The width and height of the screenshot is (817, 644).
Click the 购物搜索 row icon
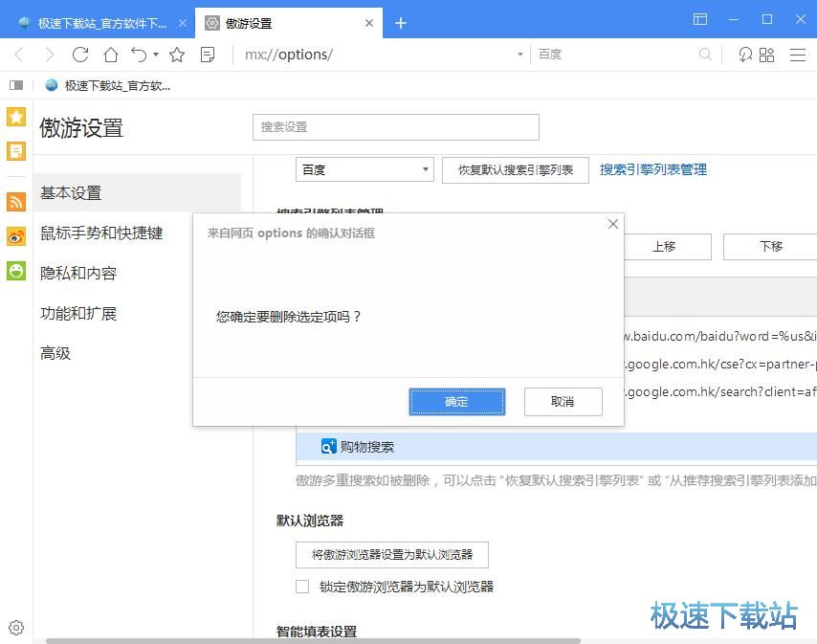pyautogui.click(x=328, y=447)
